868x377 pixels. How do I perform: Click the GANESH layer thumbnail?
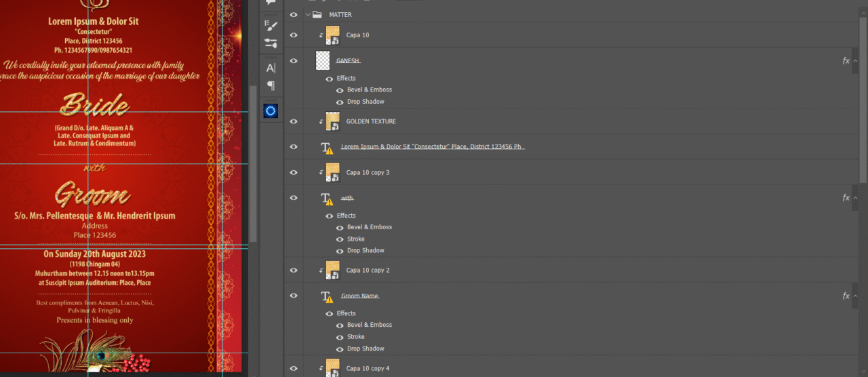pos(323,61)
